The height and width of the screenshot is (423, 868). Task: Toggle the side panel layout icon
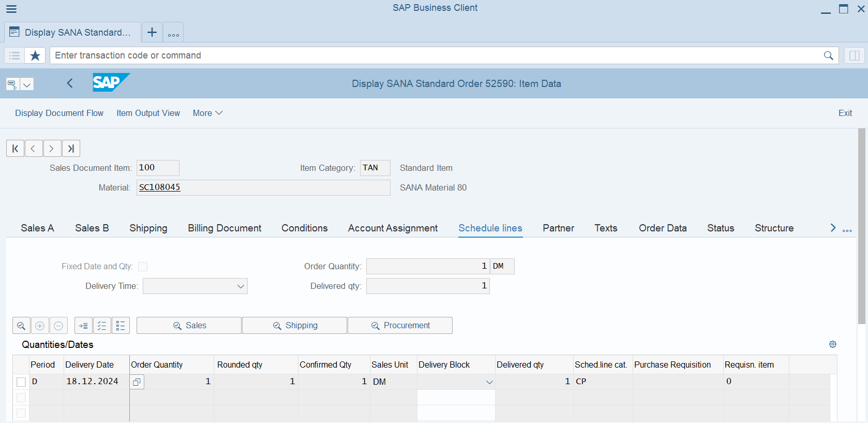(x=855, y=55)
